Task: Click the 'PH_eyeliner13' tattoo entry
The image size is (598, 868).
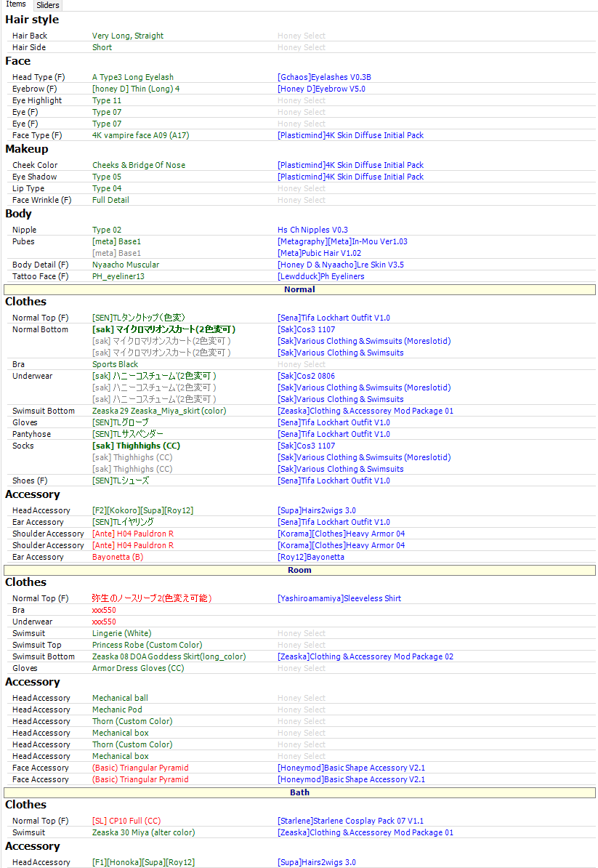Action: coord(118,277)
